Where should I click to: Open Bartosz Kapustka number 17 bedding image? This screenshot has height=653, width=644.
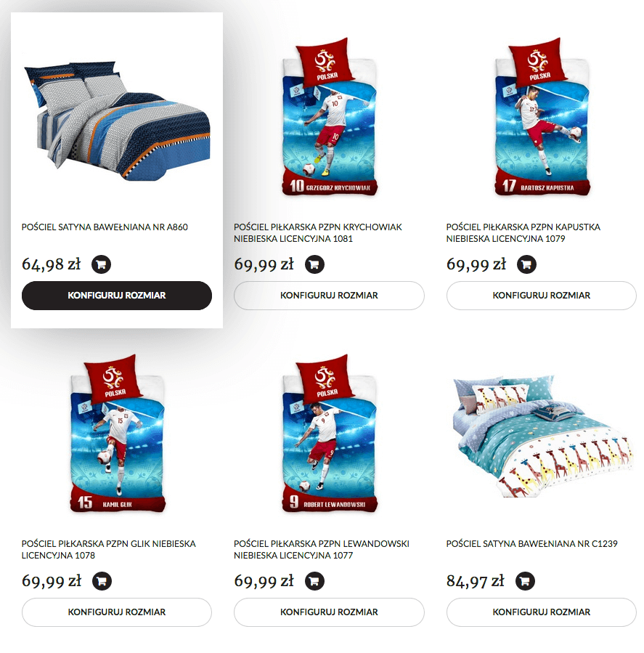[x=542, y=117]
